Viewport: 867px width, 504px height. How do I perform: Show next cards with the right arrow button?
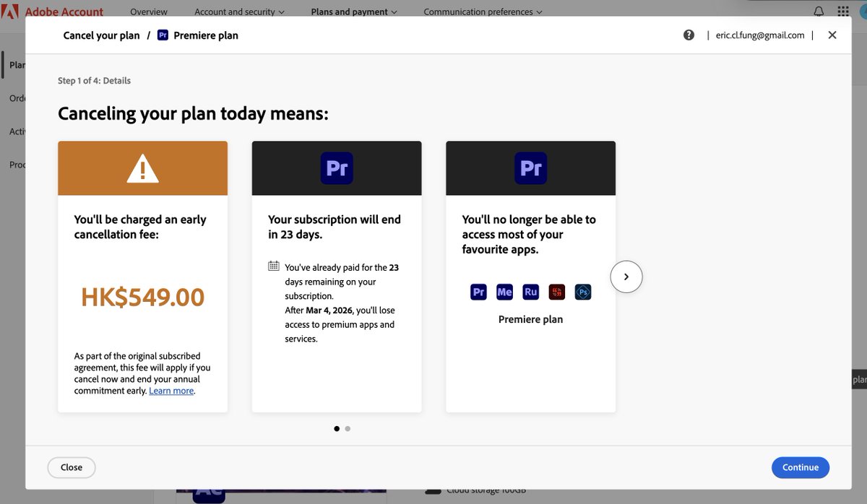[x=626, y=277]
